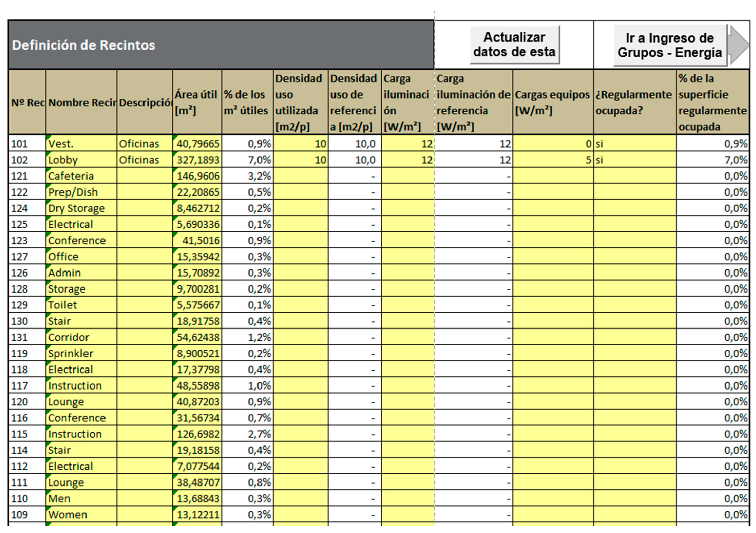756x533 pixels.
Task: Select the Lobby area value 327,1893
Action: 197,160
